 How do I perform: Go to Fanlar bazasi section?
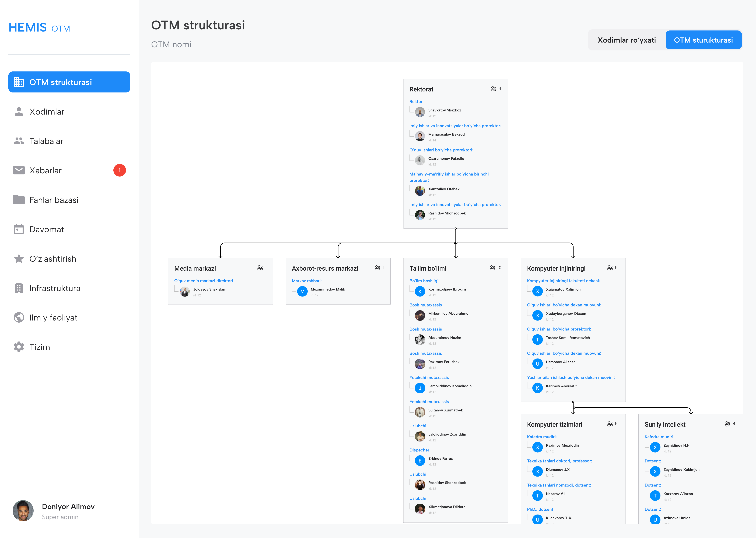69,200
